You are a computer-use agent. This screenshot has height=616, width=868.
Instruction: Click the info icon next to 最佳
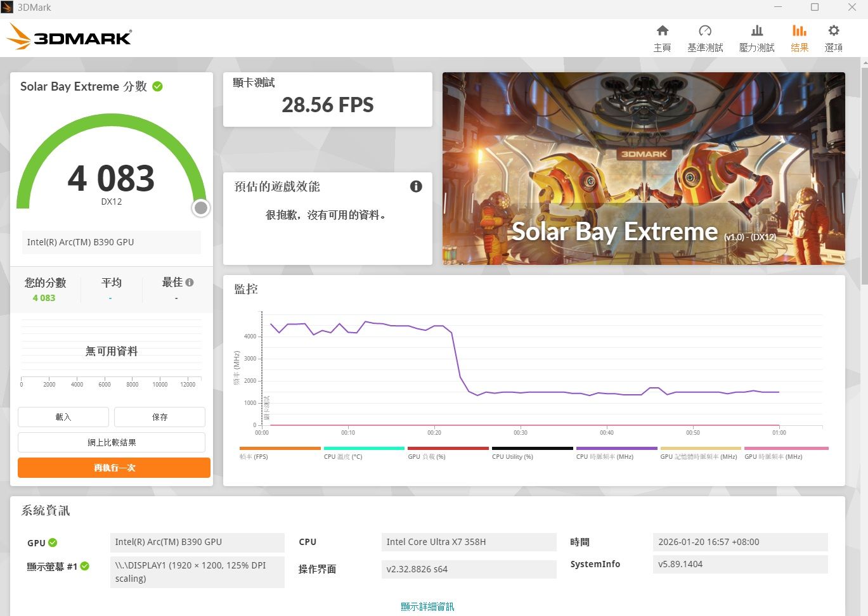point(190,283)
